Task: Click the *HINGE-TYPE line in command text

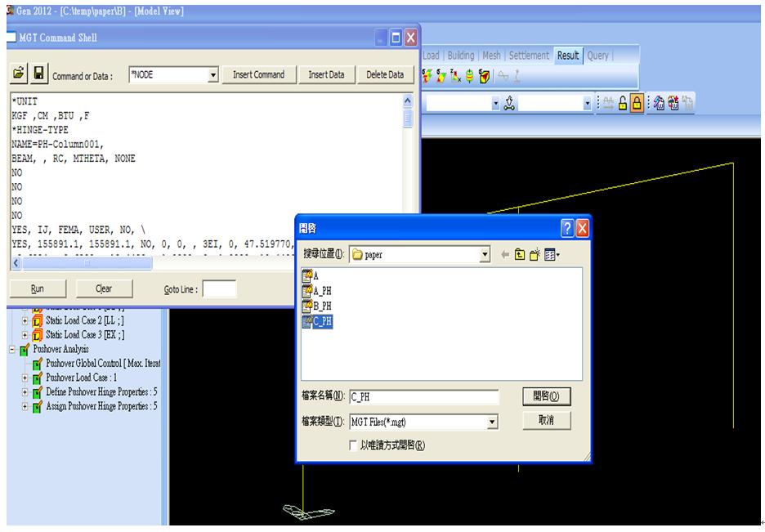Action: (40, 130)
